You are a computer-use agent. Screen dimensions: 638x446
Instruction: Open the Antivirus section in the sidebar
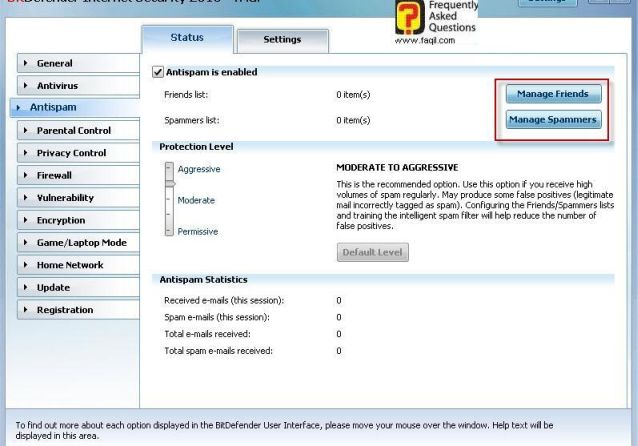click(x=78, y=86)
